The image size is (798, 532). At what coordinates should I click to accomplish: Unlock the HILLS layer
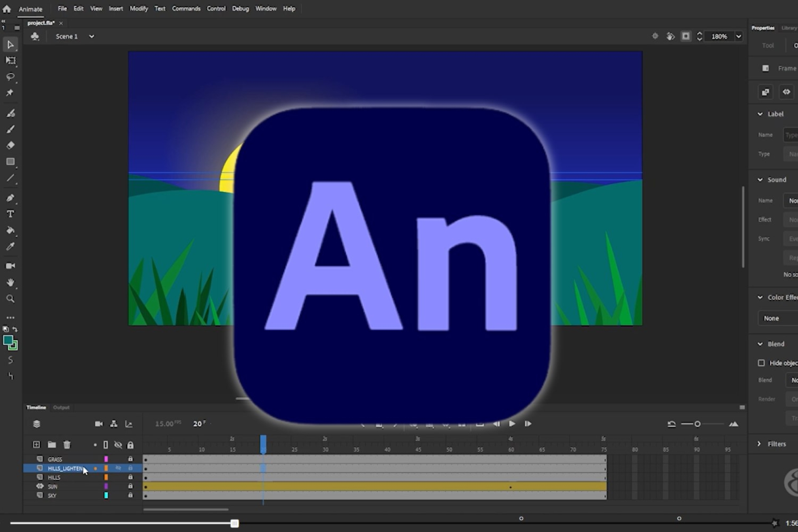[x=131, y=477]
